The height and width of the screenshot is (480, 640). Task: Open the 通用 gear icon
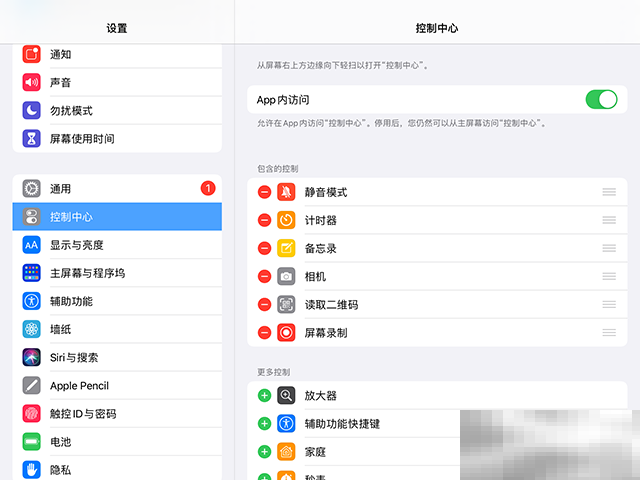click(31, 189)
